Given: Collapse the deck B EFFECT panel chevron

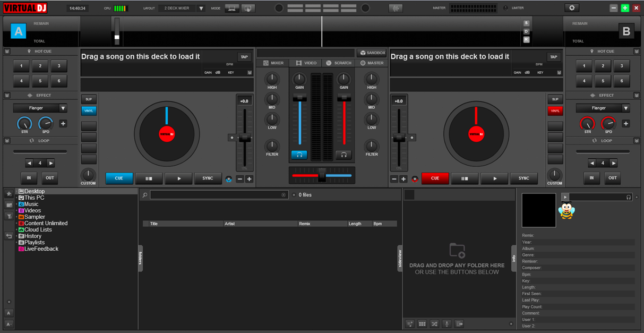Looking at the screenshot, I should (637, 96).
